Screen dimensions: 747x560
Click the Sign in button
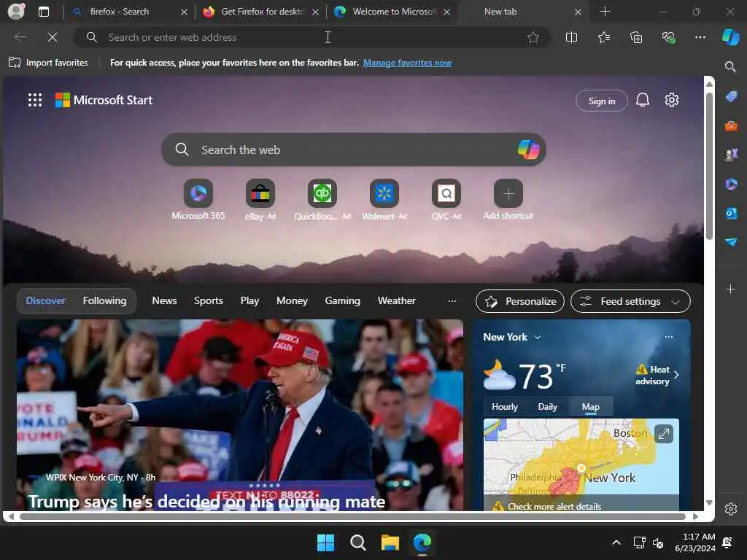[602, 101]
